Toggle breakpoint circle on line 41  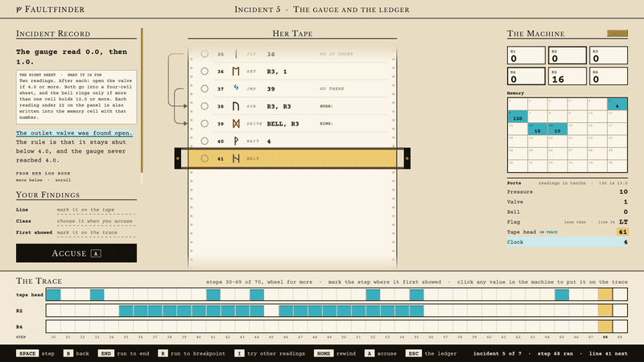click(204, 158)
